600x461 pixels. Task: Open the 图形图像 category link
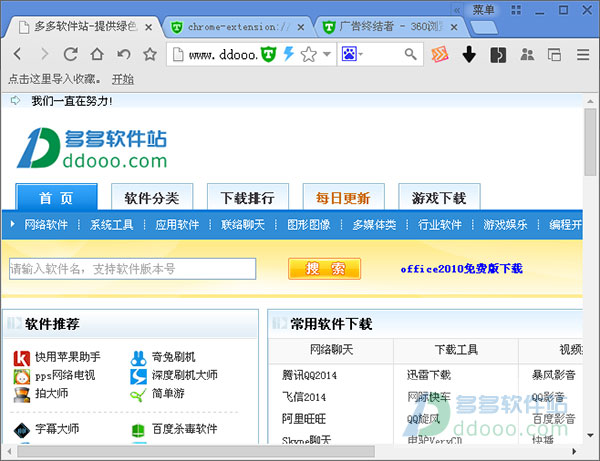[x=308, y=225]
